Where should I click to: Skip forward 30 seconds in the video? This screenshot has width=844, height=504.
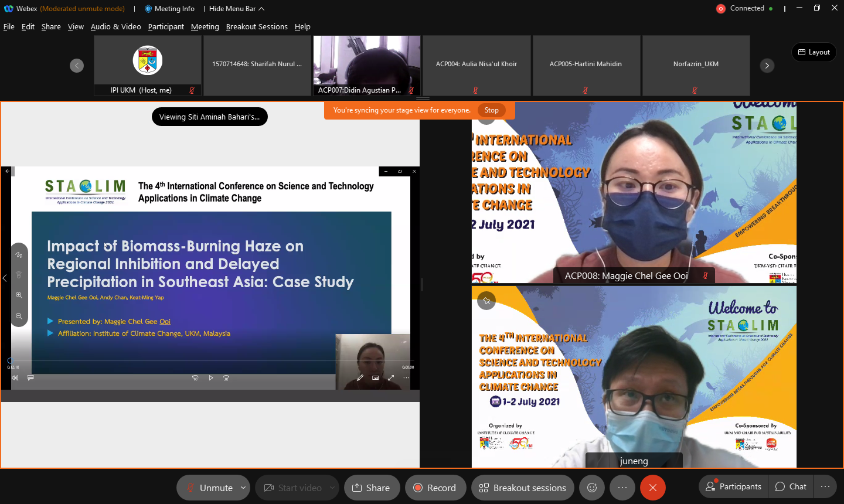pos(226,378)
